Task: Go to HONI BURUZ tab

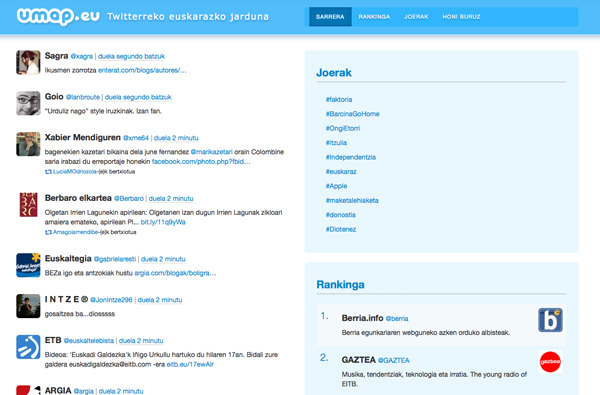Action: coord(461,17)
